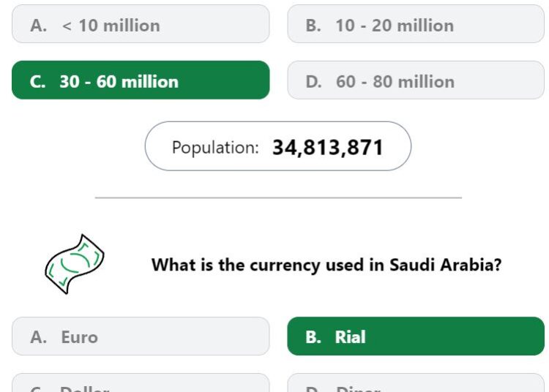Click letter 'D.' on the '60 - 80 million' answer

(x=314, y=82)
